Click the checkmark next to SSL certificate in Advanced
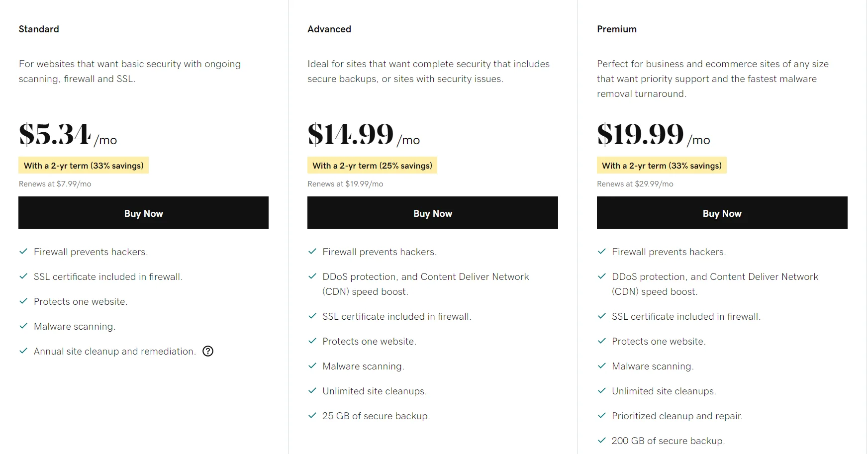Image resolution: width=868 pixels, height=454 pixels. [x=313, y=316]
